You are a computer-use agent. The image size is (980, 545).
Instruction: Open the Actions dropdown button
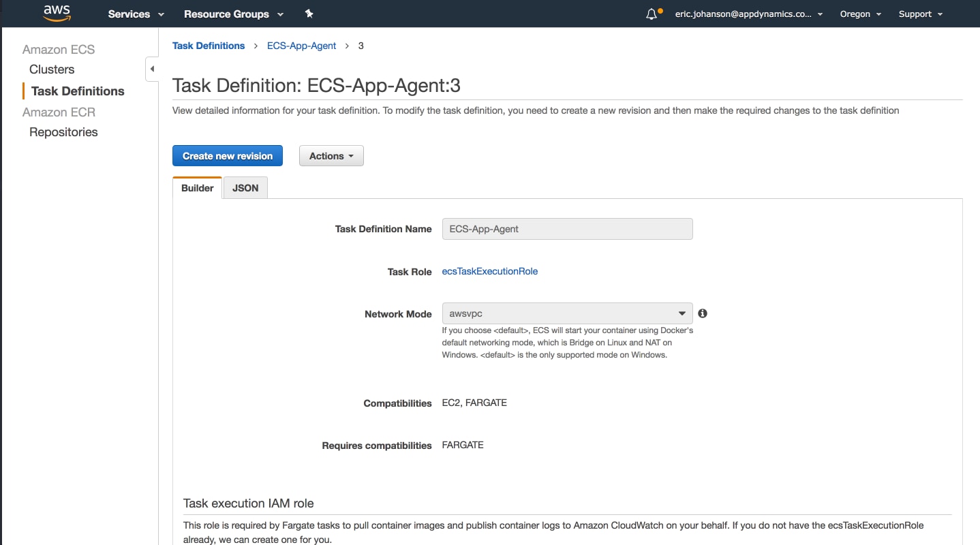tap(331, 156)
